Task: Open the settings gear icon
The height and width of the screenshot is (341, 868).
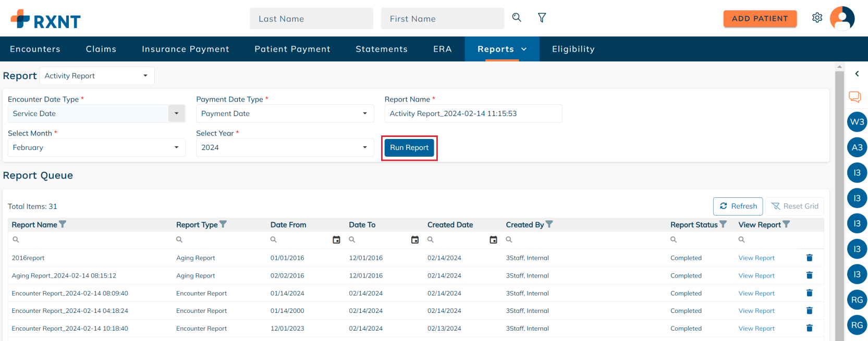Action: point(817,18)
